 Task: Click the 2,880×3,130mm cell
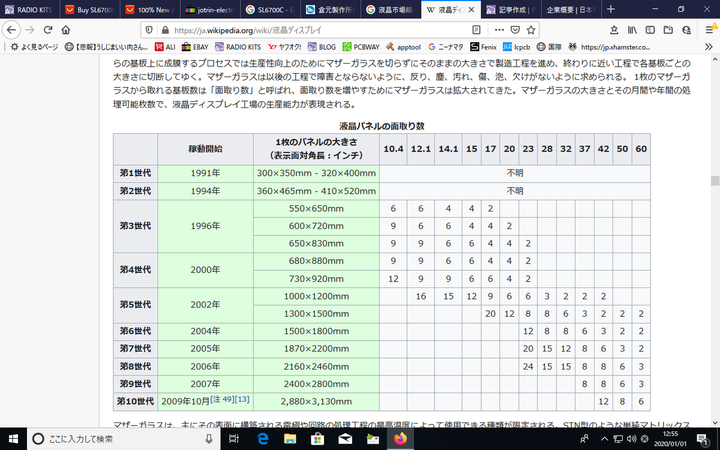click(316, 401)
